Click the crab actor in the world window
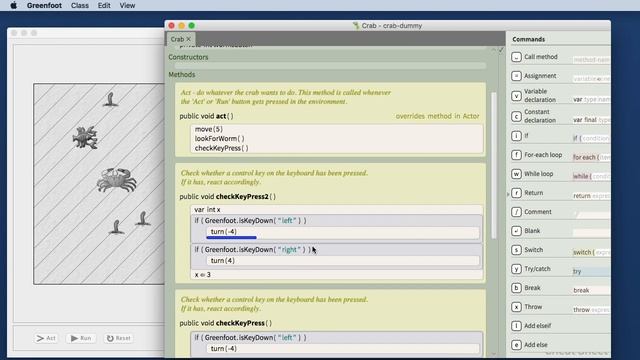This screenshot has width=640, height=360. pyautogui.click(x=117, y=180)
